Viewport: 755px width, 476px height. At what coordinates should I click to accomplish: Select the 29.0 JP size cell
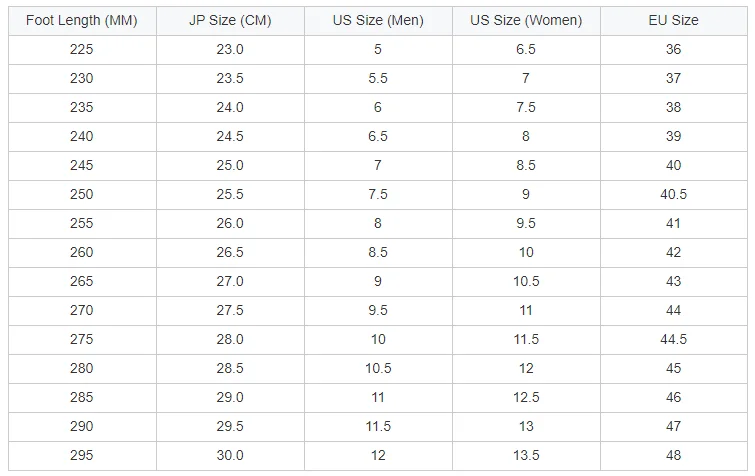(x=230, y=398)
